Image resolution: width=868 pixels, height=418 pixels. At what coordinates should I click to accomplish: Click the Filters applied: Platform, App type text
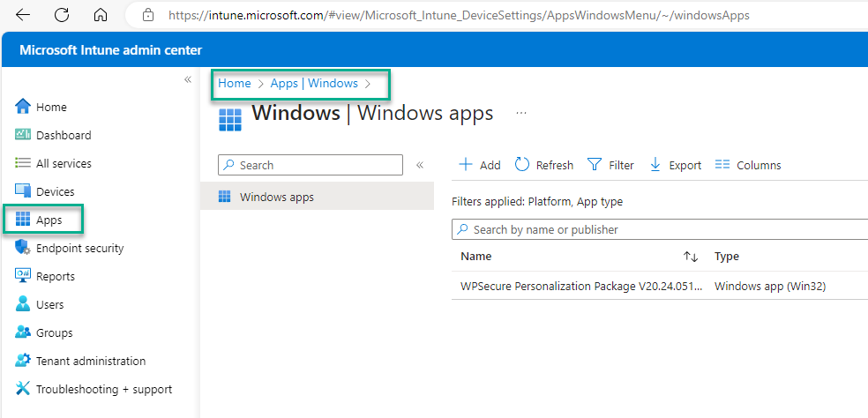point(537,202)
